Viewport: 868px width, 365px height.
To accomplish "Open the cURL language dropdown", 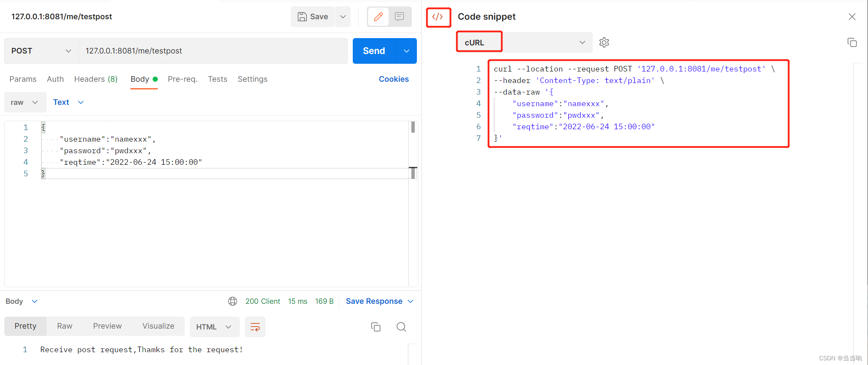I will point(524,42).
